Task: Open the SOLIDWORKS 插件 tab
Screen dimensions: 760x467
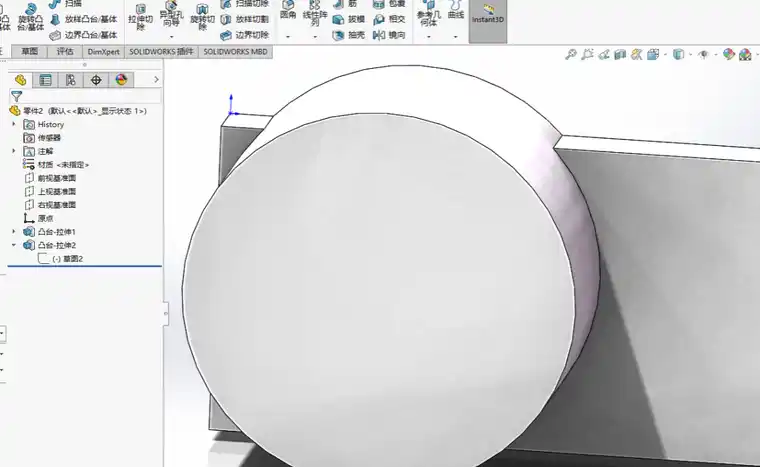Action: tap(161, 51)
